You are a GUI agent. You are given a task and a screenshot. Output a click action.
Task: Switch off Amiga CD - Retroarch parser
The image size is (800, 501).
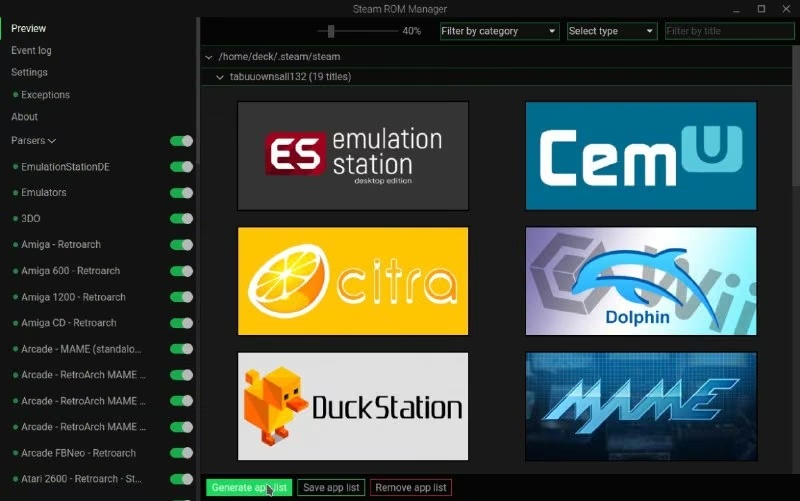tap(181, 323)
